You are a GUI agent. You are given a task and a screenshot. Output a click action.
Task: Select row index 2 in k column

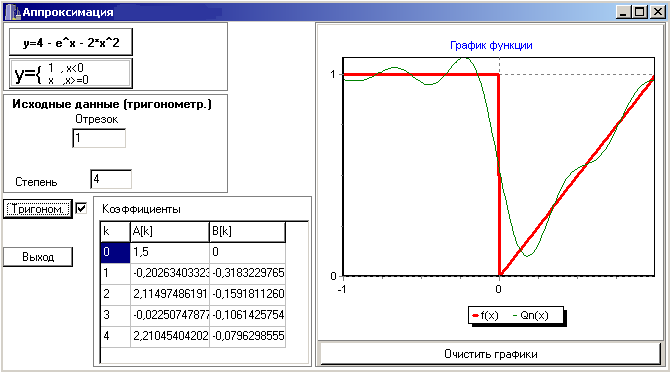click(x=115, y=294)
